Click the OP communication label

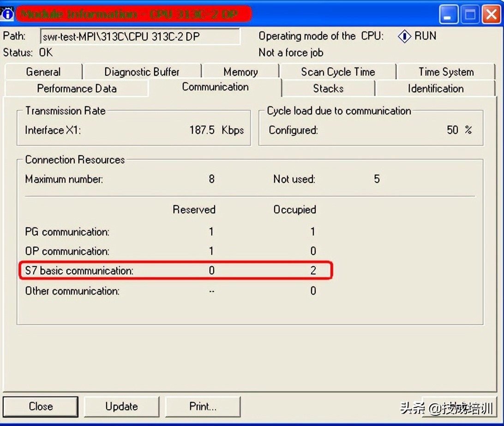click(67, 251)
